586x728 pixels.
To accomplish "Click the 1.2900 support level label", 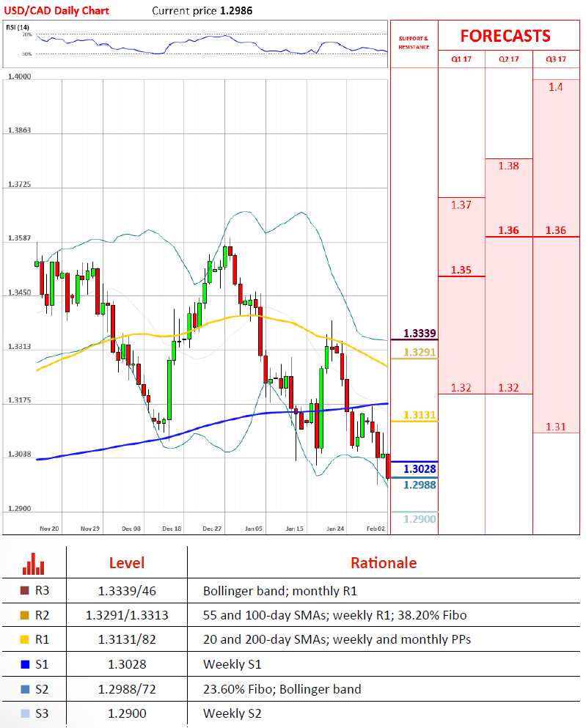I will point(420,519).
